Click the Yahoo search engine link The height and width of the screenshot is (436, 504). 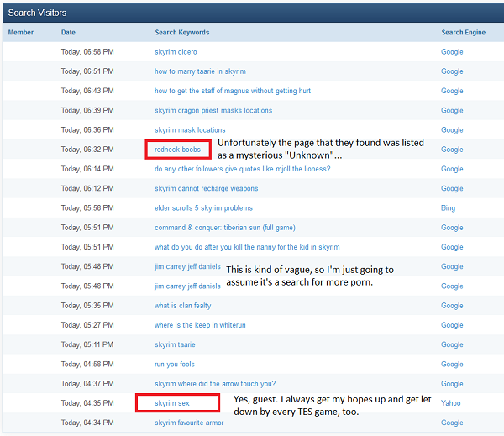pyautogui.click(x=451, y=403)
